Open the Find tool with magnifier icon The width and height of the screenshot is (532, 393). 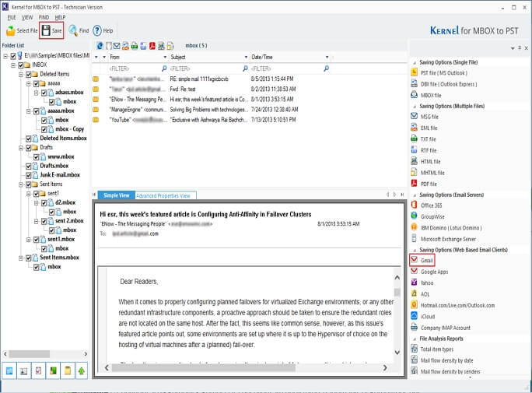(79, 30)
